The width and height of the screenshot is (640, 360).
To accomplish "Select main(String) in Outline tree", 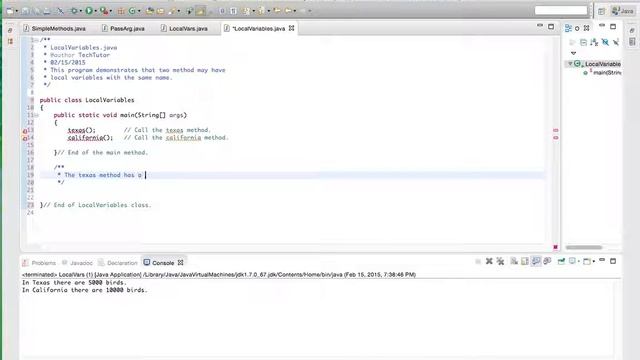I will [x=602, y=73].
